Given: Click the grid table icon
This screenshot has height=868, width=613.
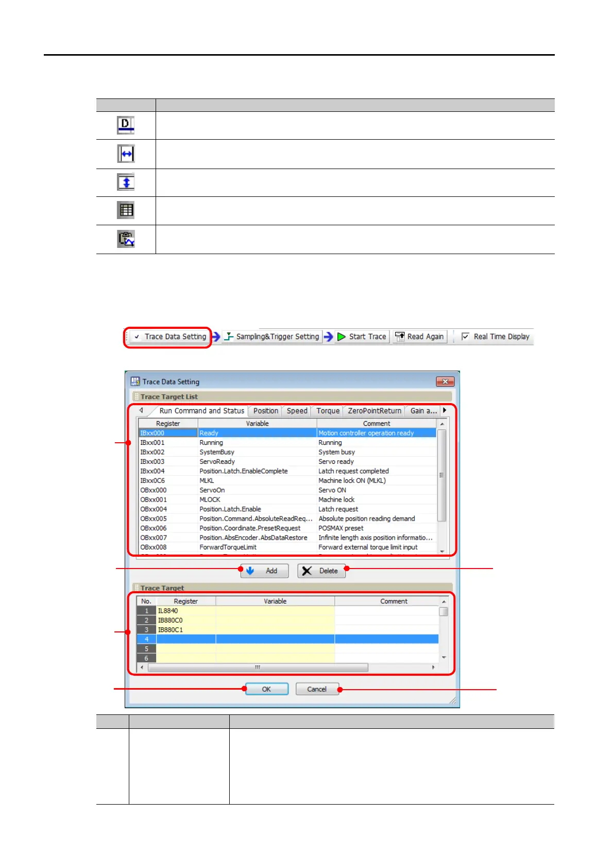Looking at the screenshot, I should (x=126, y=210).
